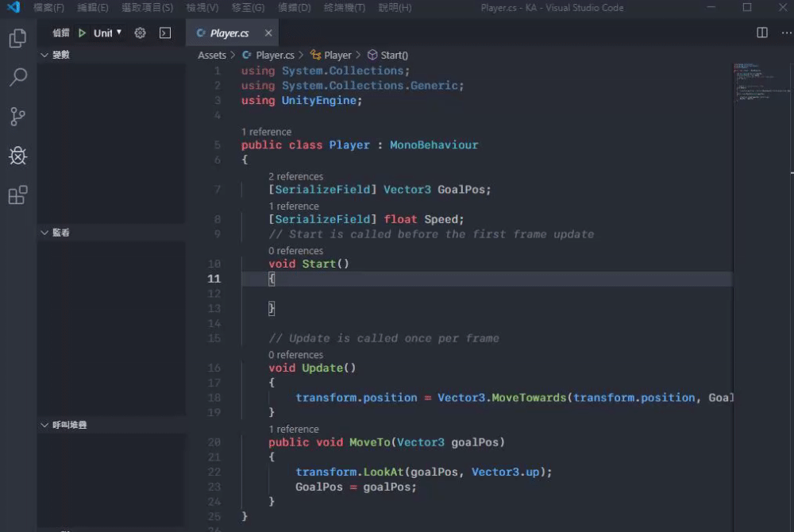Image resolution: width=794 pixels, height=532 pixels.
Task: Open the 檔案(F) menu
Action: [48, 8]
